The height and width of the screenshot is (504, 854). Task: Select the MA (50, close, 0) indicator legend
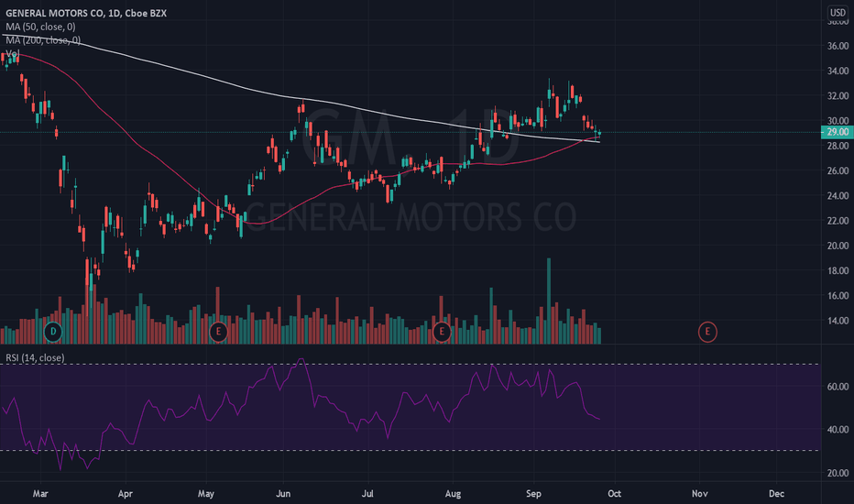(41, 27)
